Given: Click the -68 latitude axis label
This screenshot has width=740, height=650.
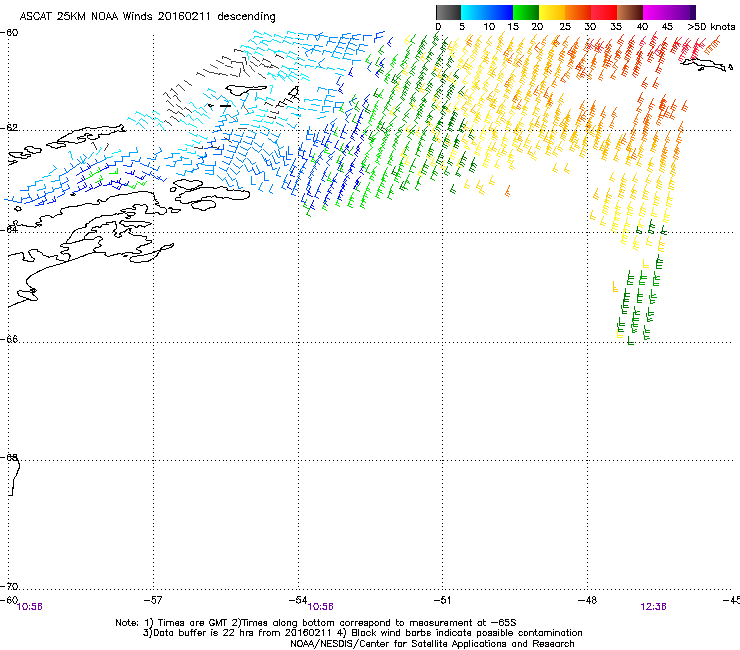Looking at the screenshot, I should click(10, 457).
